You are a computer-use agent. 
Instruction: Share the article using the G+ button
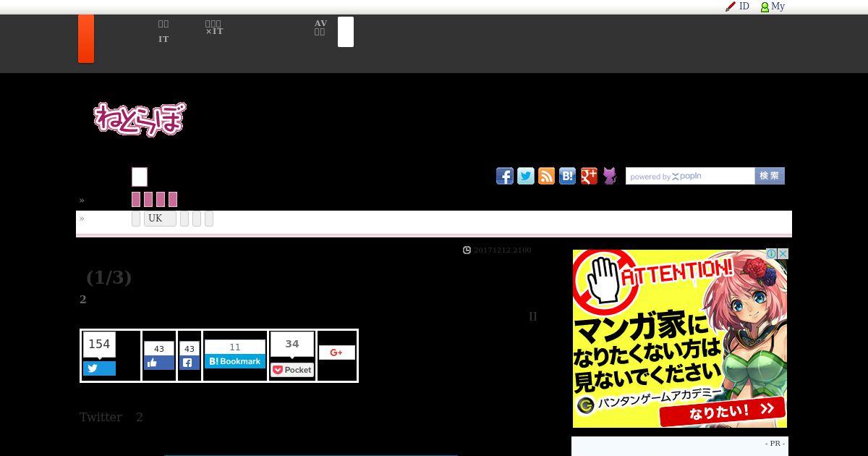click(336, 352)
